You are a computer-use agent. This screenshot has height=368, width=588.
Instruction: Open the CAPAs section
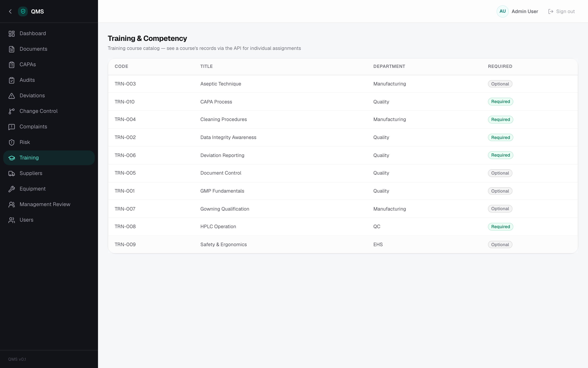point(49,65)
